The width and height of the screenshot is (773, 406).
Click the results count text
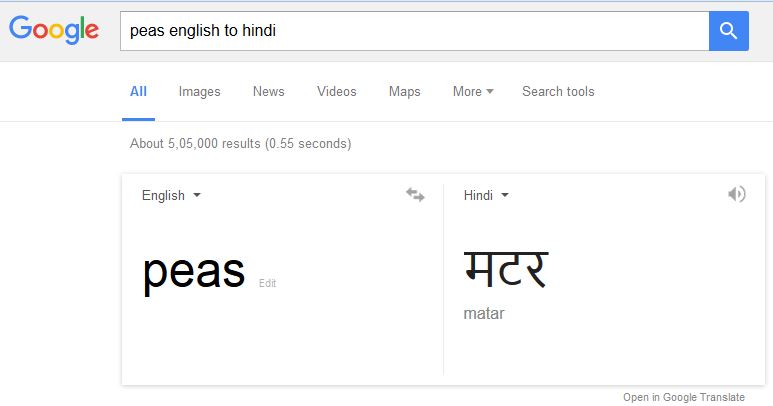tap(241, 143)
